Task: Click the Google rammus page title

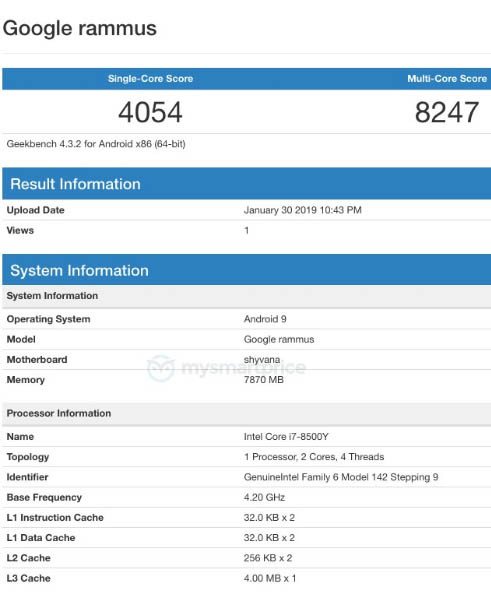Action: (x=80, y=29)
